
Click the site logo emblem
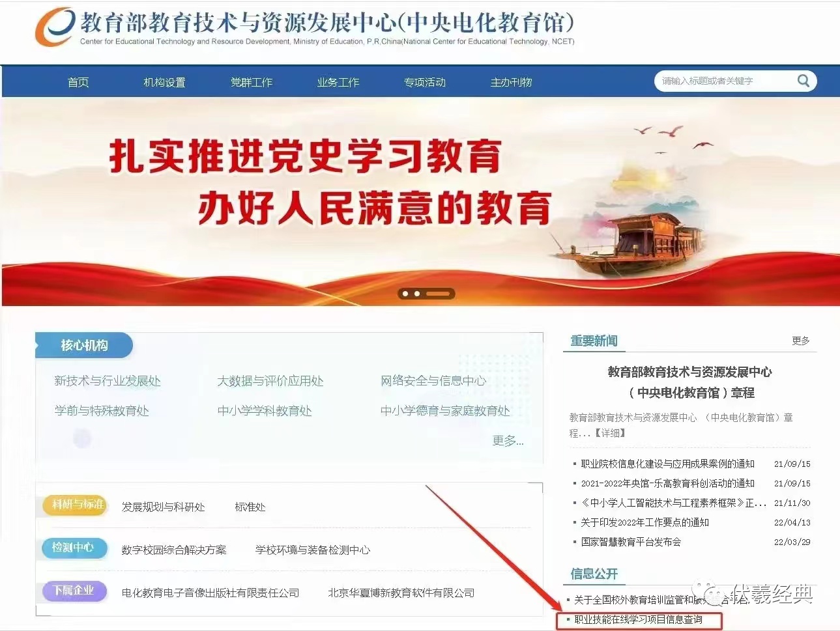pos(55,26)
